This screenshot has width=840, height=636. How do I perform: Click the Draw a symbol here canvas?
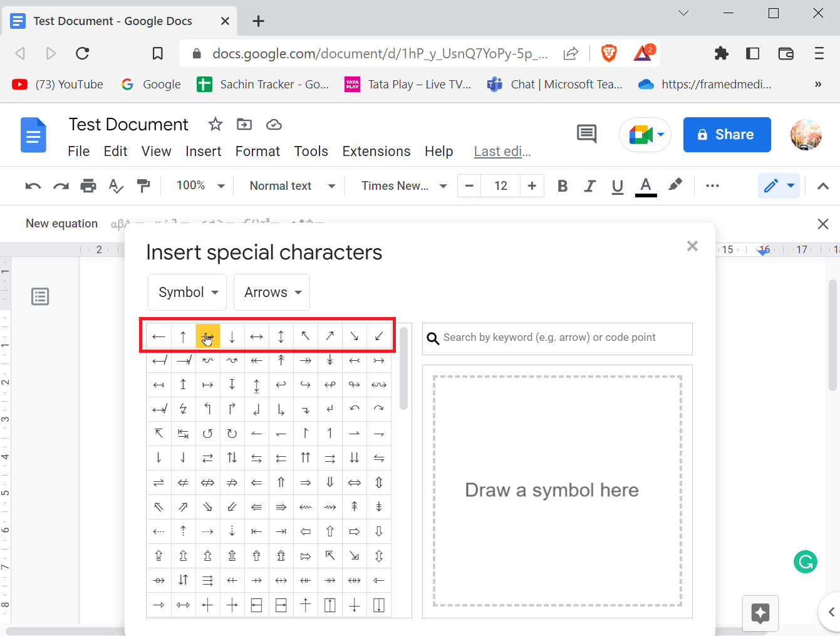[x=557, y=491]
